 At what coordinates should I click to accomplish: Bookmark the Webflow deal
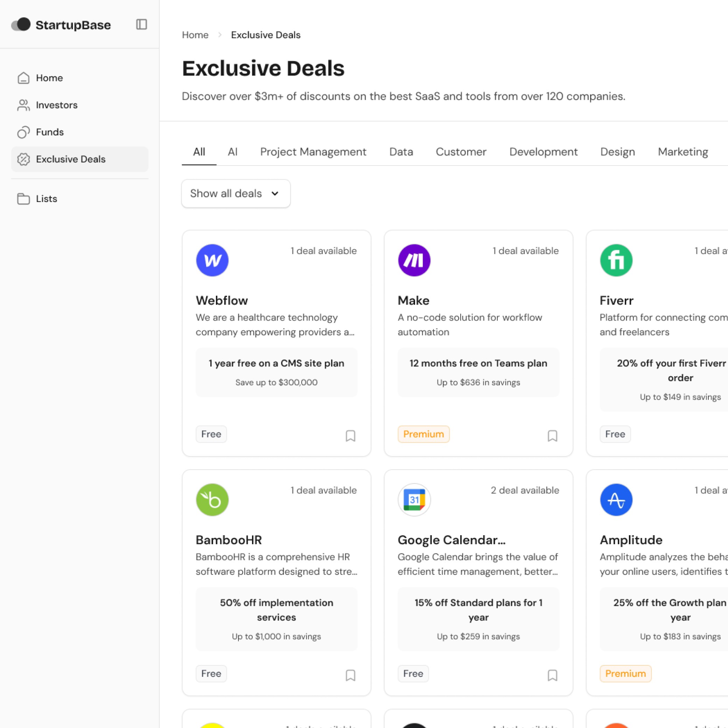coord(350,436)
